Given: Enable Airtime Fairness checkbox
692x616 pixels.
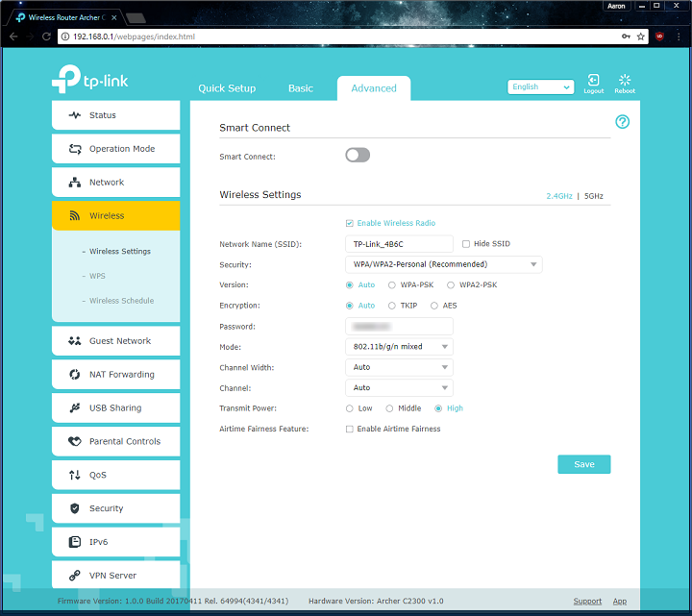Looking at the screenshot, I should click(350, 429).
